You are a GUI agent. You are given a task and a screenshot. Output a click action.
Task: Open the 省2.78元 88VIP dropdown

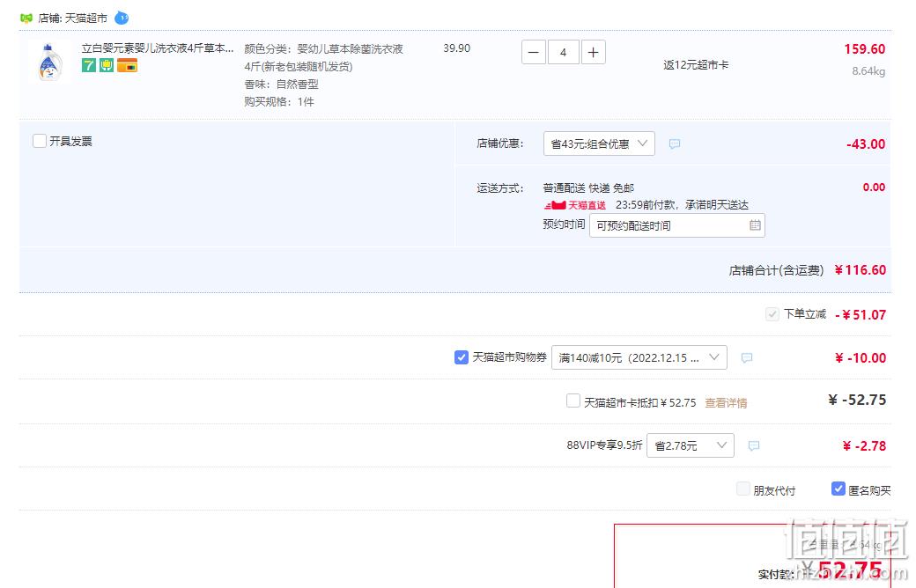click(690, 445)
